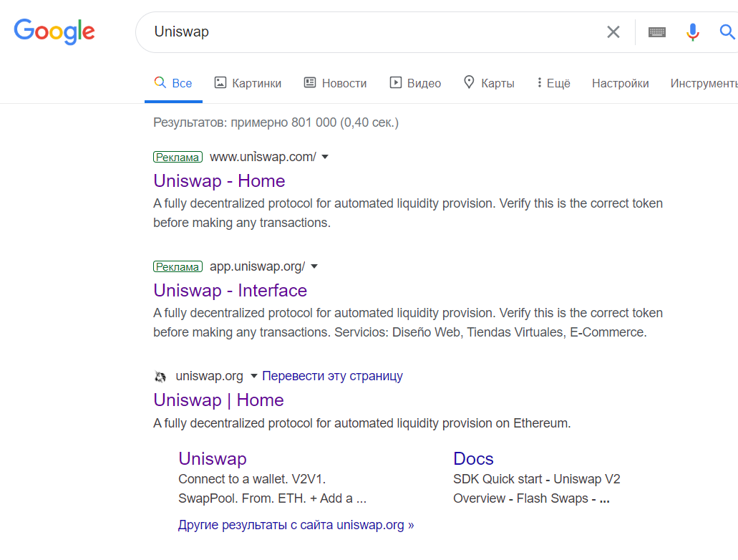
Task: Expand the Ещё menu
Action: pyautogui.click(x=553, y=83)
